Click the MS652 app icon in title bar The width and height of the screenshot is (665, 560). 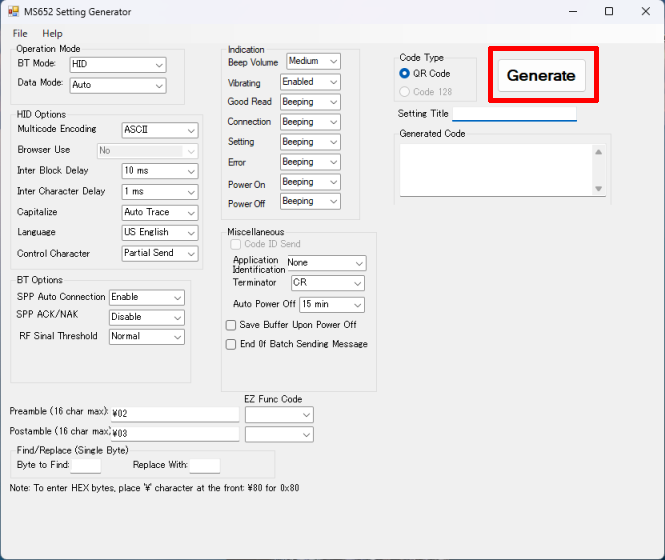coord(15,12)
